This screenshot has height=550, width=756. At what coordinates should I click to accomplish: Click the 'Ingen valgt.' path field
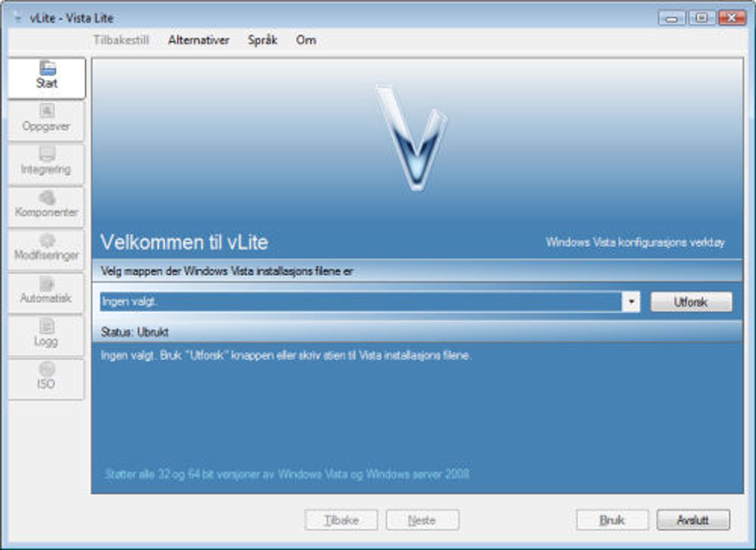click(361, 302)
